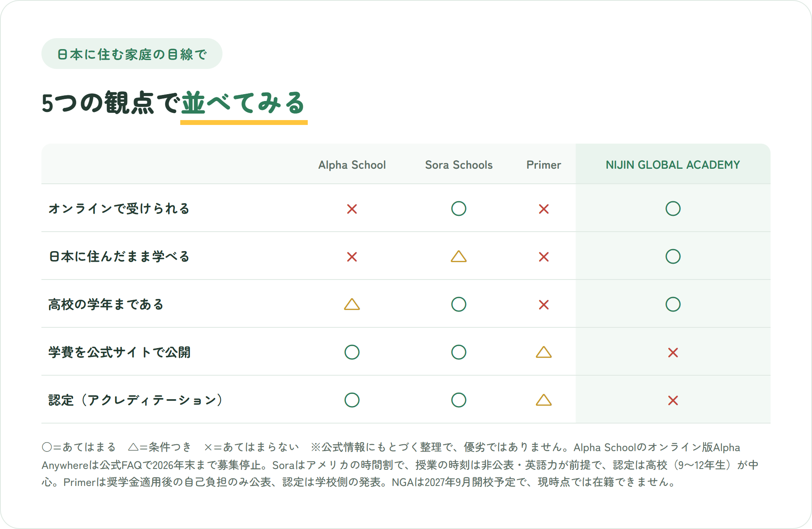Click the Sora Schools column header

tap(459, 165)
